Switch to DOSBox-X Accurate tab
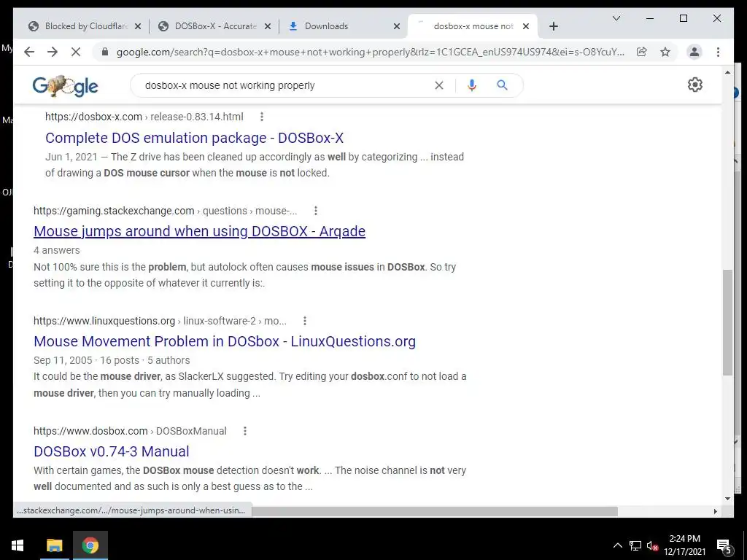The image size is (747, 560). pyautogui.click(x=214, y=26)
